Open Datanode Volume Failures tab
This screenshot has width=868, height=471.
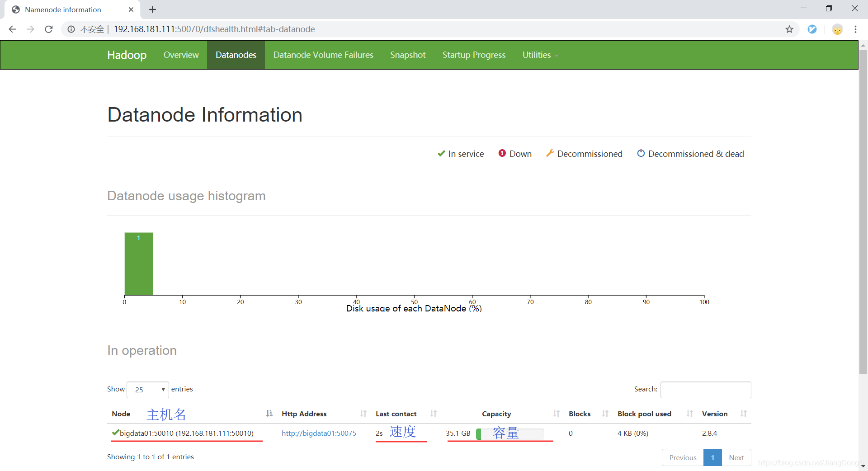pyautogui.click(x=323, y=55)
